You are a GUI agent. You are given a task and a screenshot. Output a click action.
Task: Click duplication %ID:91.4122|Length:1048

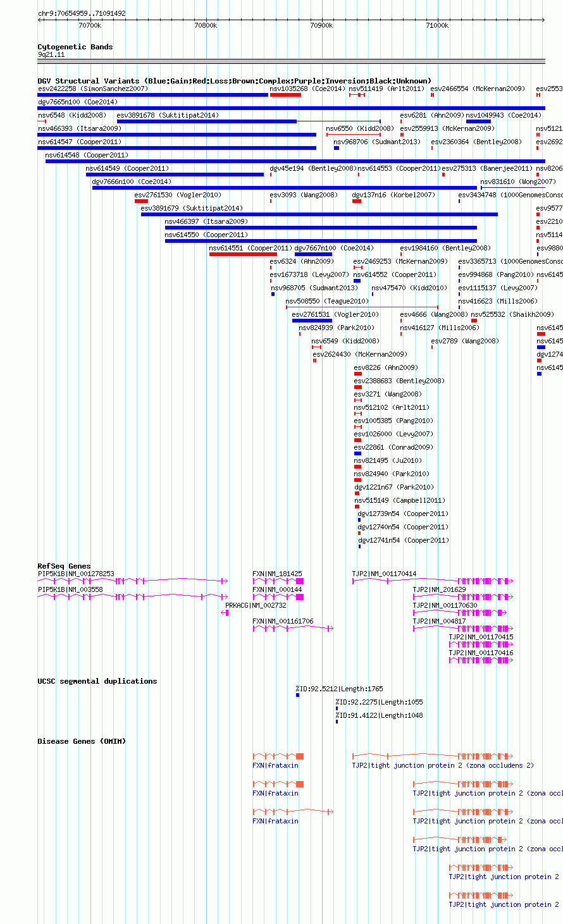tap(380, 716)
